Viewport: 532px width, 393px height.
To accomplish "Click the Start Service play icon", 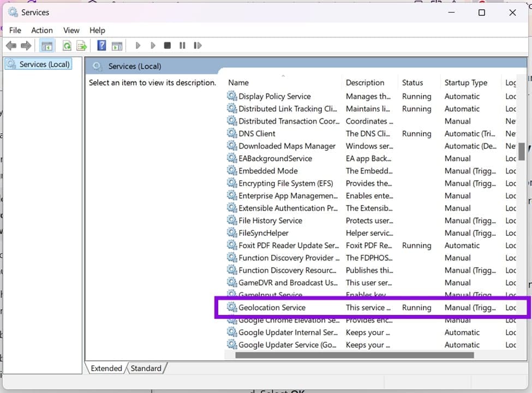I will tap(138, 45).
